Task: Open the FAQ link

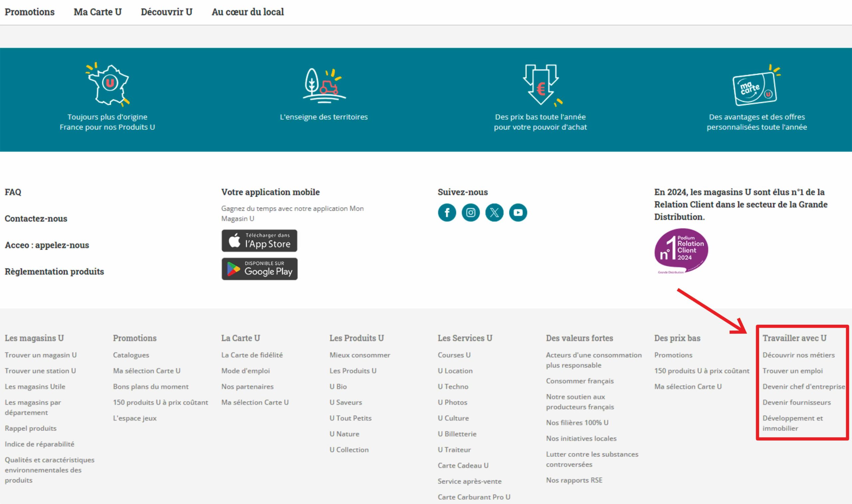Action: pos(13,192)
